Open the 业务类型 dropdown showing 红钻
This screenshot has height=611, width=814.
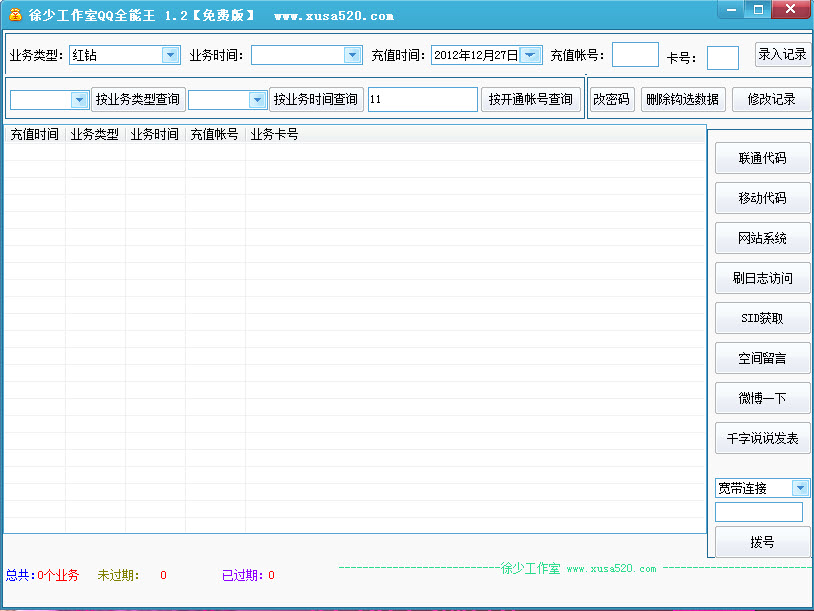[x=170, y=55]
